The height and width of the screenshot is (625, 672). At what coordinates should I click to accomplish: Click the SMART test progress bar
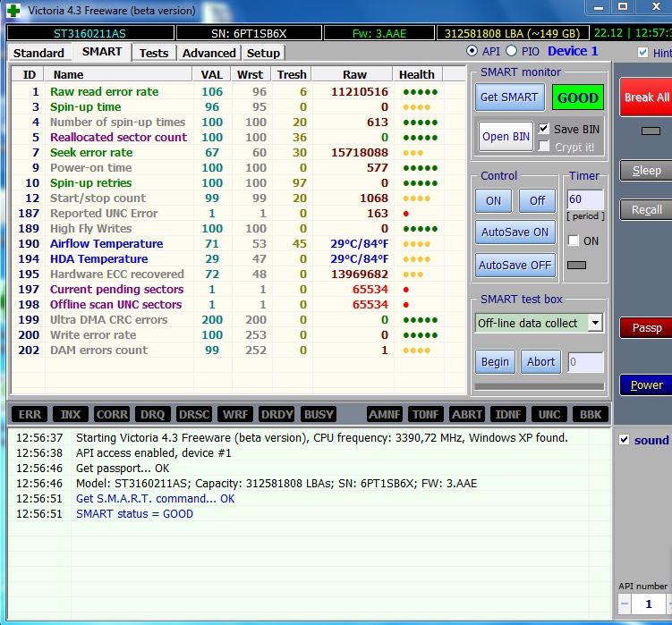pyautogui.click(x=540, y=386)
